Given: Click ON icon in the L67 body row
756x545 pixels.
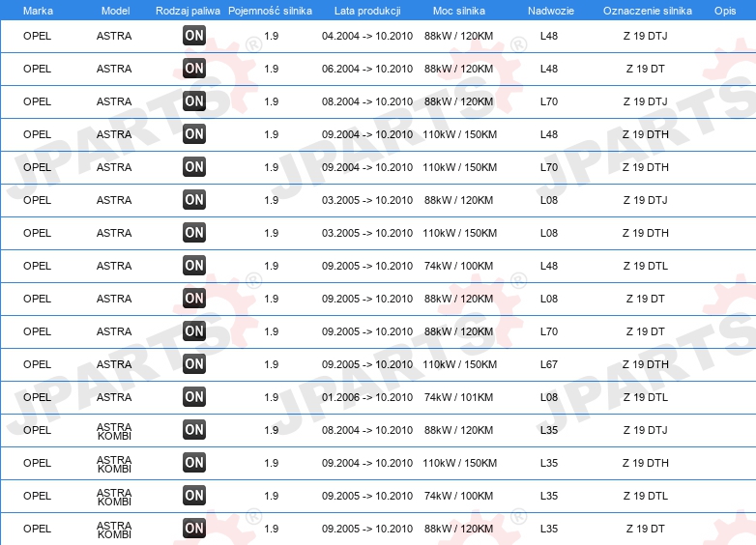Looking at the screenshot, I should [x=194, y=364].
